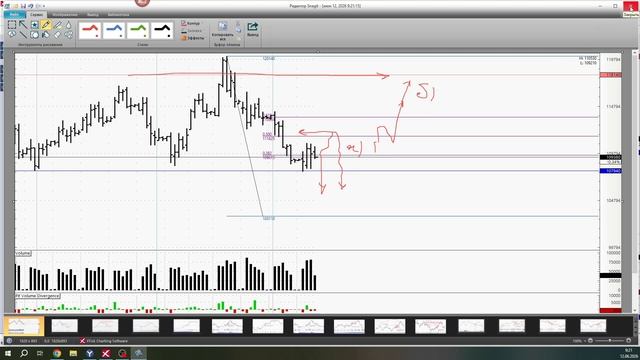Click the Копировать все button
This screenshot has height=360, width=640.
click(222, 31)
